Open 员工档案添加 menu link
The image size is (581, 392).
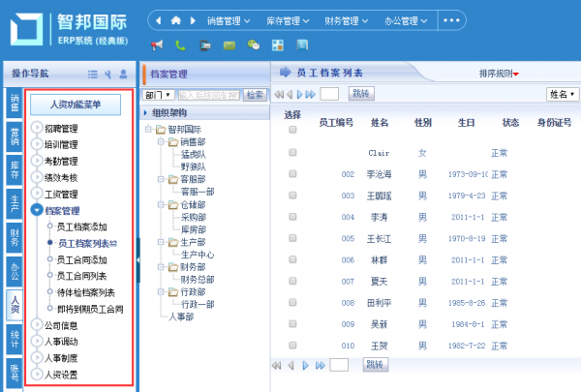click(81, 227)
